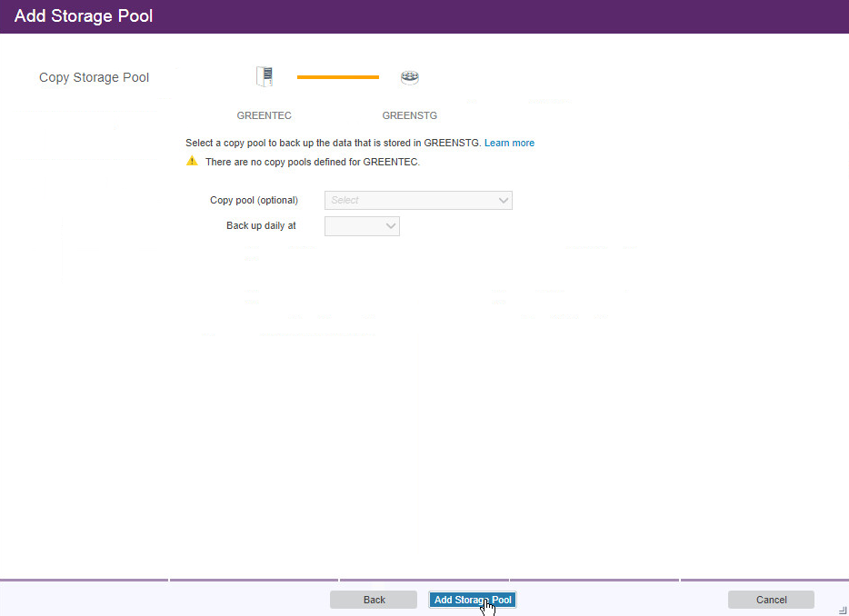
Task: Cancel the Add Storage Pool wizard
Action: pyautogui.click(x=771, y=600)
